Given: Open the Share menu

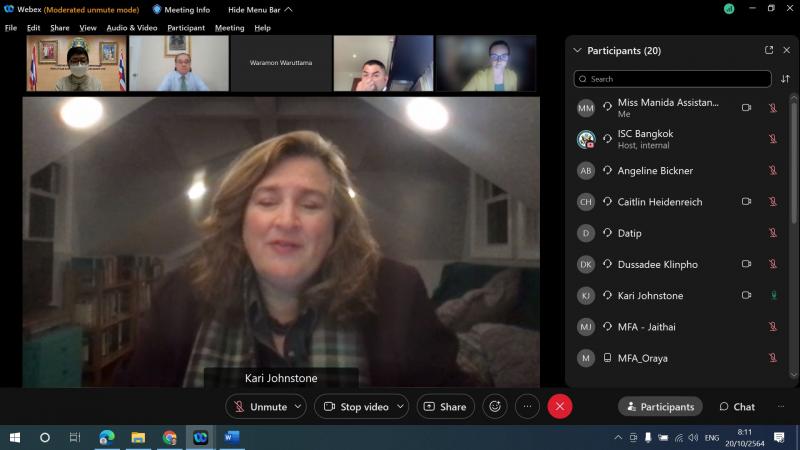Looking at the screenshot, I should [60, 28].
